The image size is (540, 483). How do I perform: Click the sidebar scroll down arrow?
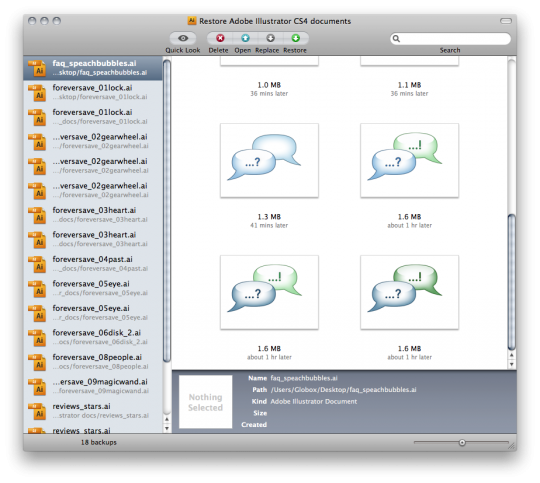pyautogui.click(x=167, y=429)
